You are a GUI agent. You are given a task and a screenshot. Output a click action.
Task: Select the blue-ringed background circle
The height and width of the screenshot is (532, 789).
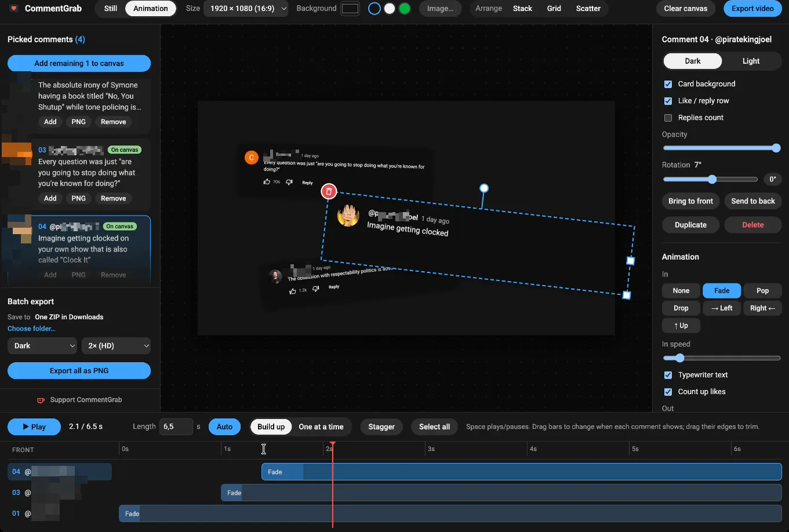(x=374, y=9)
